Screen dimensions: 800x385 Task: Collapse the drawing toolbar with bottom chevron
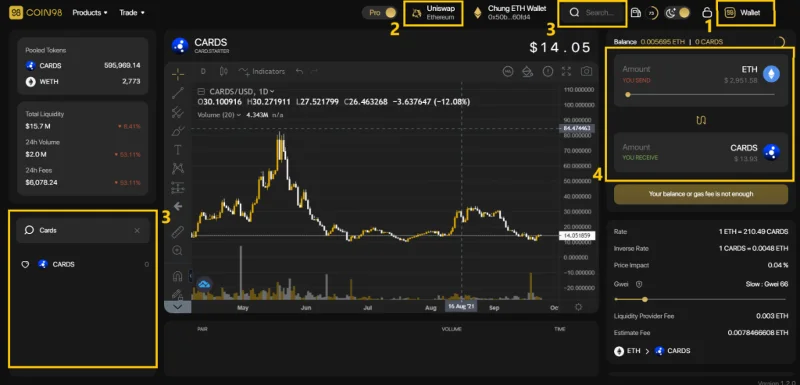pyautogui.click(x=178, y=307)
